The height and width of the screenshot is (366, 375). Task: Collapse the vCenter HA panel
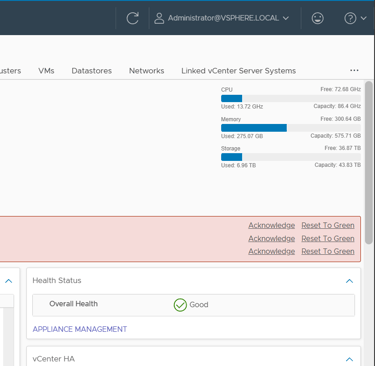point(349,359)
